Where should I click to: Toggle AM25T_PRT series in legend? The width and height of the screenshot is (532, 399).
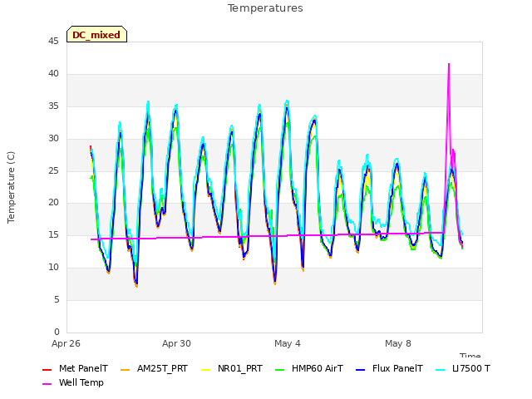point(154,368)
